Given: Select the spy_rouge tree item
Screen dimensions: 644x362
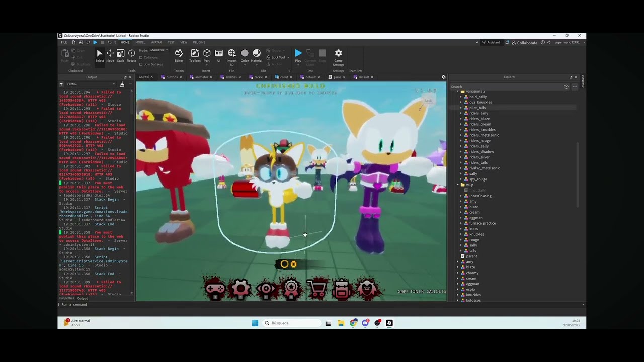Looking at the screenshot, I should [478, 179].
